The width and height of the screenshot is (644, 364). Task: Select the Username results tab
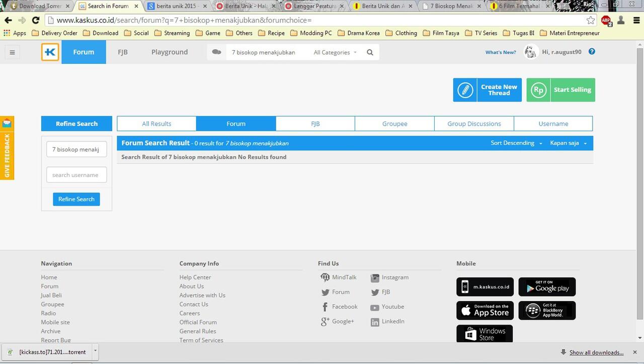click(x=553, y=124)
